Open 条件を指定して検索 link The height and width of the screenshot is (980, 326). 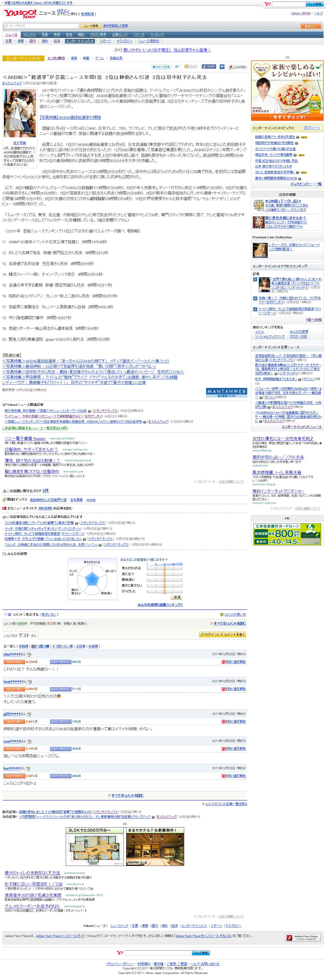[116, 26]
